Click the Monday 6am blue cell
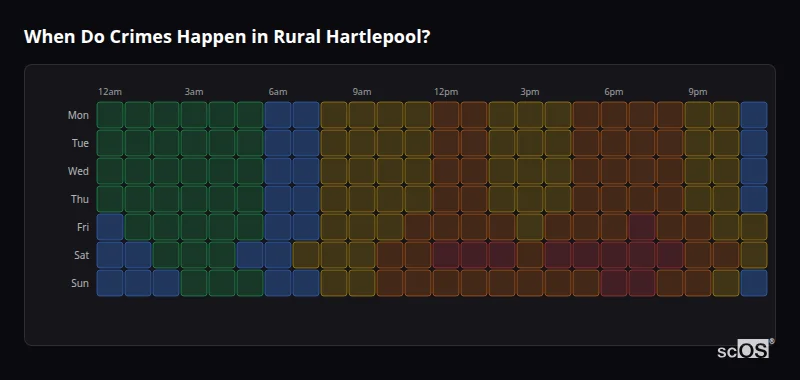This screenshot has width=800, height=380. tap(278, 115)
